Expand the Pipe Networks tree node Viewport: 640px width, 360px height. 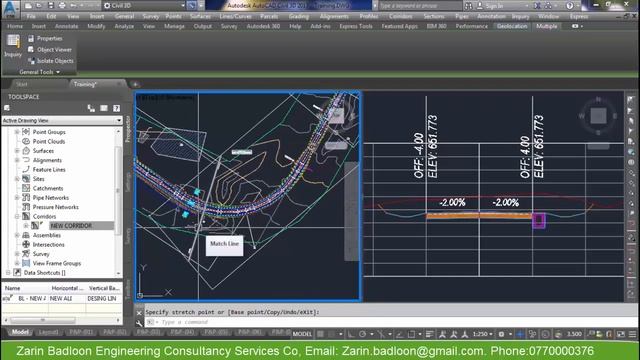pos(17,198)
